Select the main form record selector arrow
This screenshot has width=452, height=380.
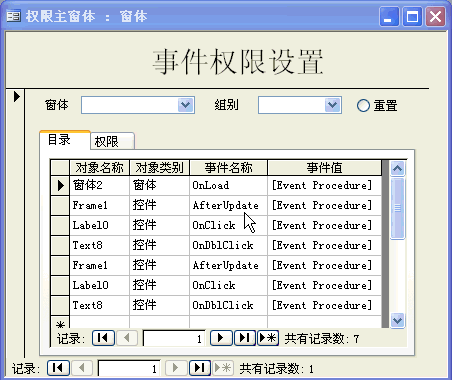[x=16, y=97]
